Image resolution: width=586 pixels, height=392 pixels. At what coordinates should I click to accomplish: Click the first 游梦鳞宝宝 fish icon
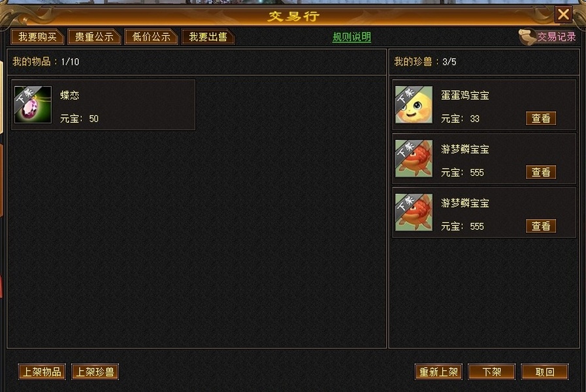click(x=414, y=159)
